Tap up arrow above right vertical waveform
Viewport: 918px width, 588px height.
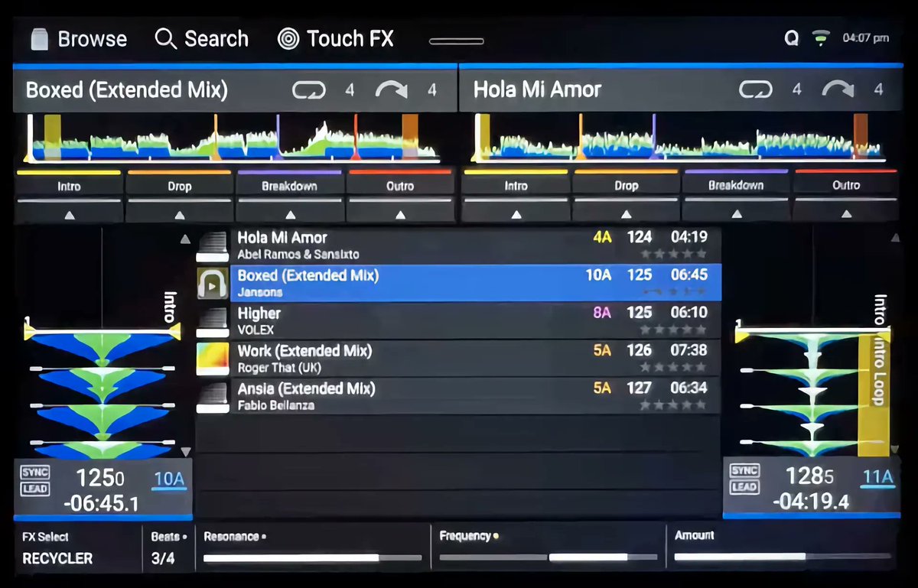pyautogui.click(x=895, y=239)
